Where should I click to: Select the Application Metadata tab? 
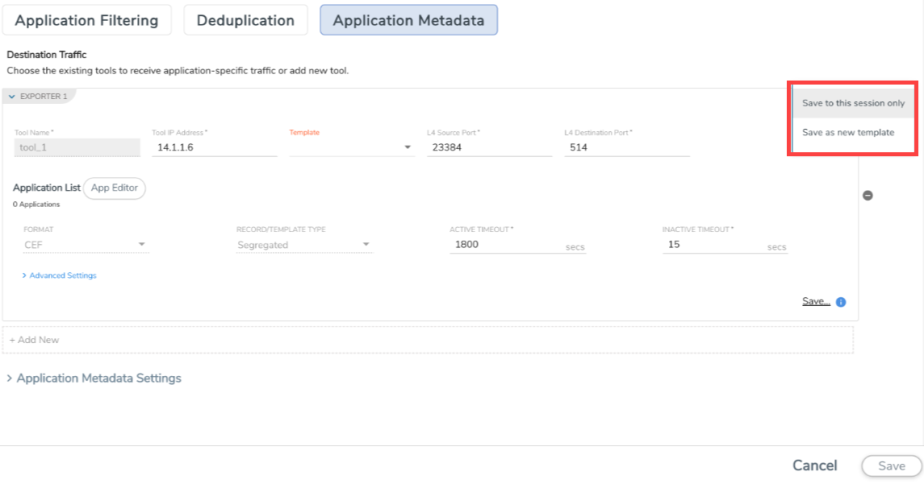tap(408, 20)
